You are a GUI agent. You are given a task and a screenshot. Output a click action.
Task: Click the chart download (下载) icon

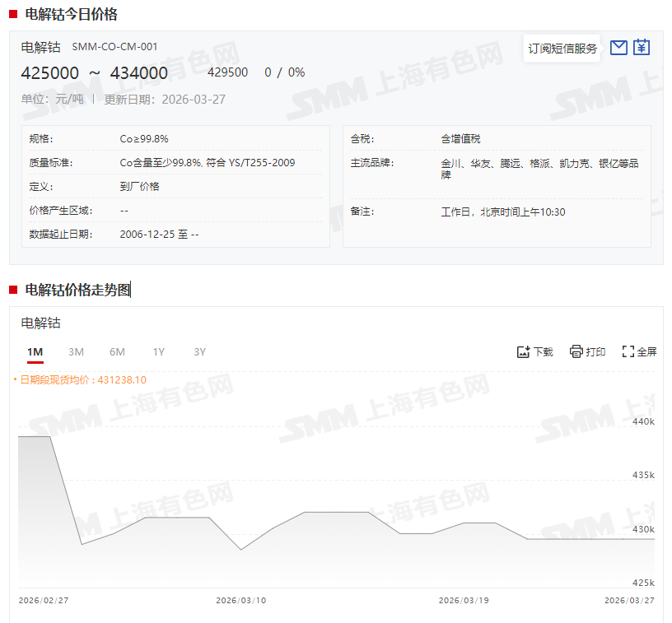[x=523, y=351]
